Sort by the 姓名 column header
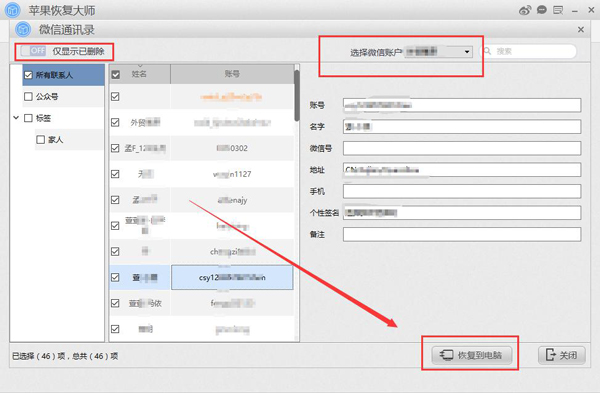This screenshot has width=600, height=393. [139, 74]
